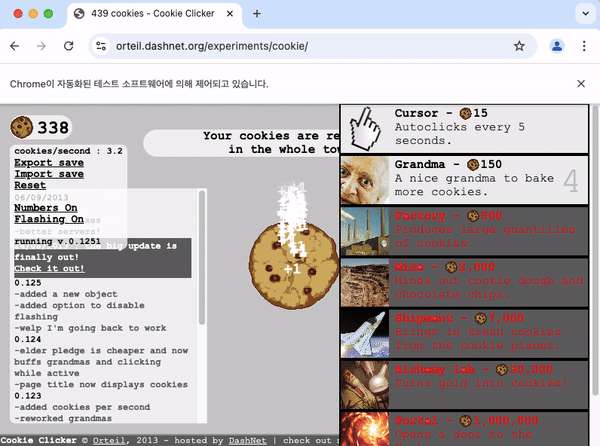
Task: Follow the 'Check it out!' link
Action: pyautogui.click(x=49, y=269)
